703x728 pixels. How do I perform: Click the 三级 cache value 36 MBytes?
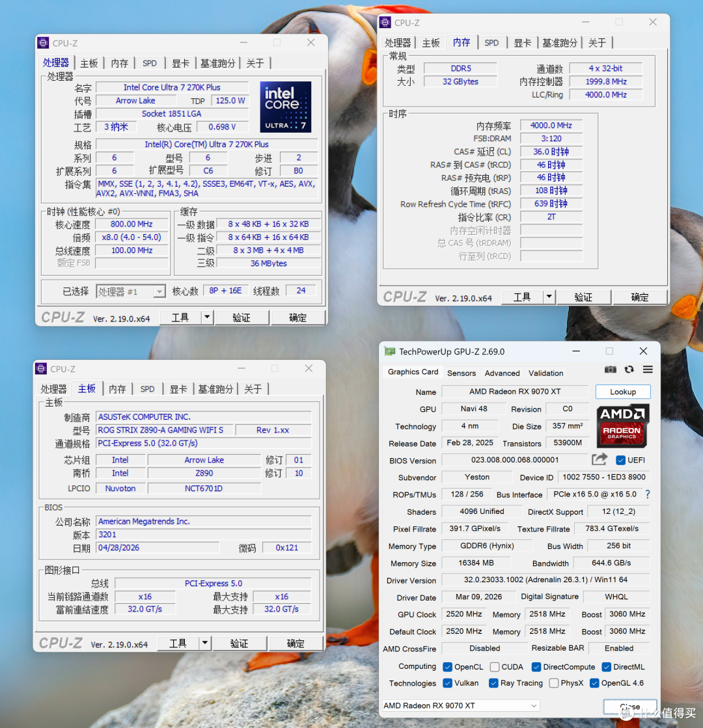(x=269, y=263)
